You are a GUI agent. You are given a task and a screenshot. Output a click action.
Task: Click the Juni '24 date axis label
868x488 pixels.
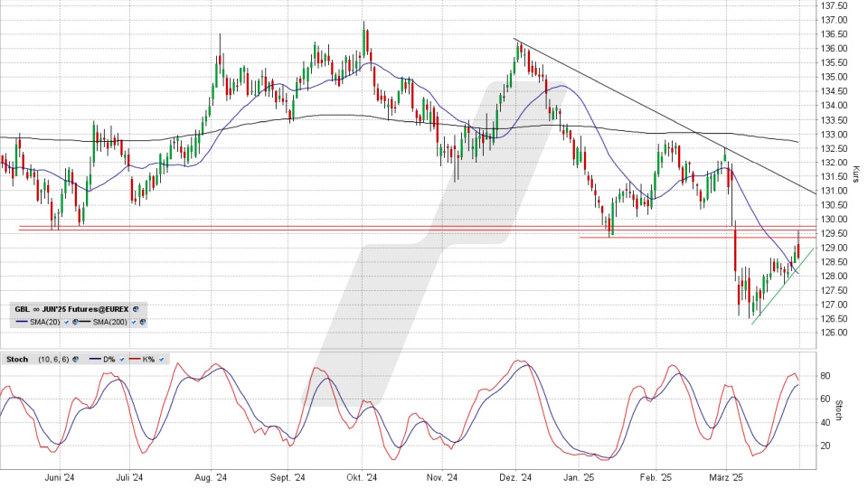pyautogui.click(x=60, y=478)
